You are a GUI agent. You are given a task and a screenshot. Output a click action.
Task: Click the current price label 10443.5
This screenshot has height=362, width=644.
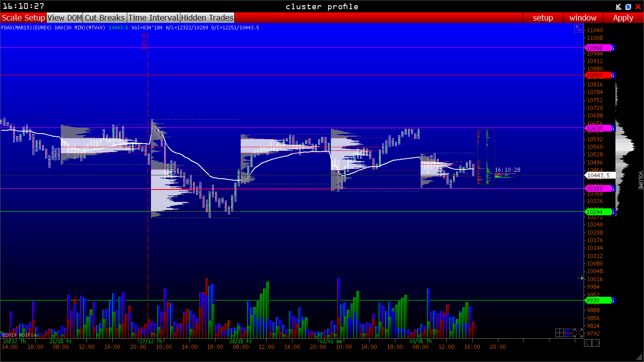click(x=599, y=175)
